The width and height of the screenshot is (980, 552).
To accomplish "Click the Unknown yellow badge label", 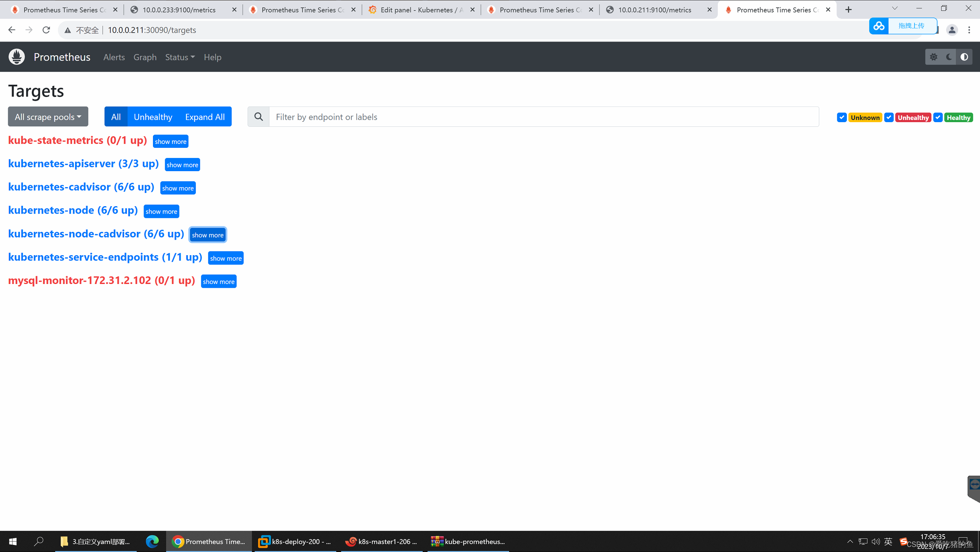I will (x=865, y=117).
